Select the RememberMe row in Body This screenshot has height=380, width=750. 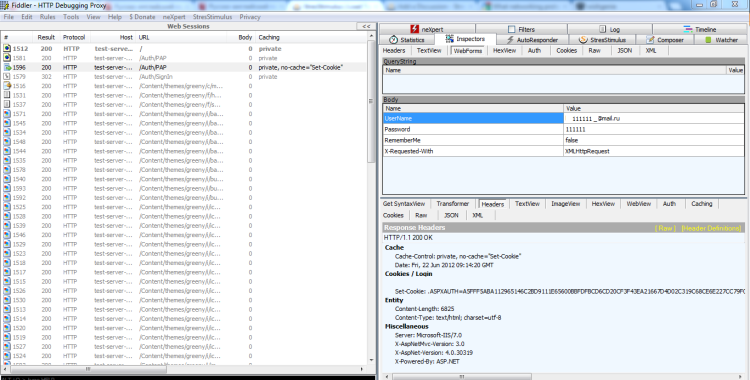(x=564, y=140)
